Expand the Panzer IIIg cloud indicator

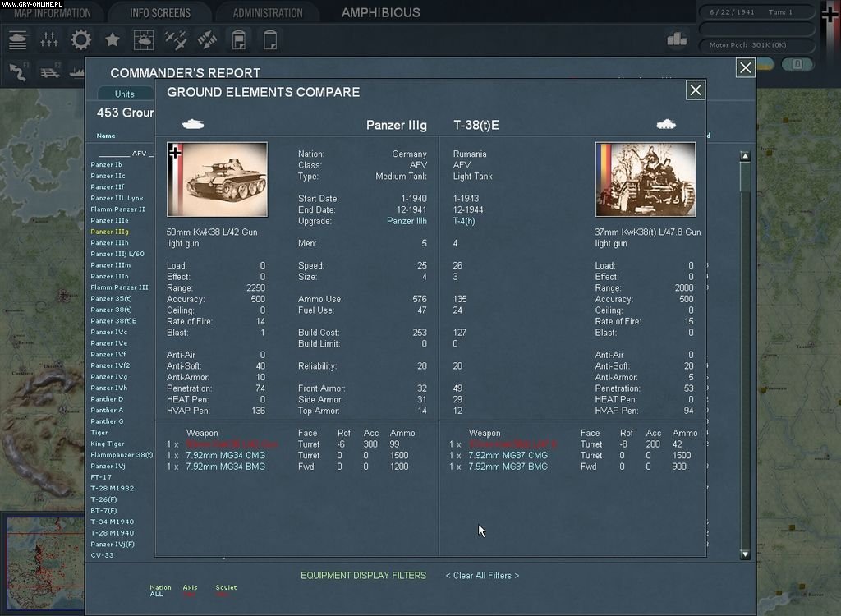[x=193, y=122]
